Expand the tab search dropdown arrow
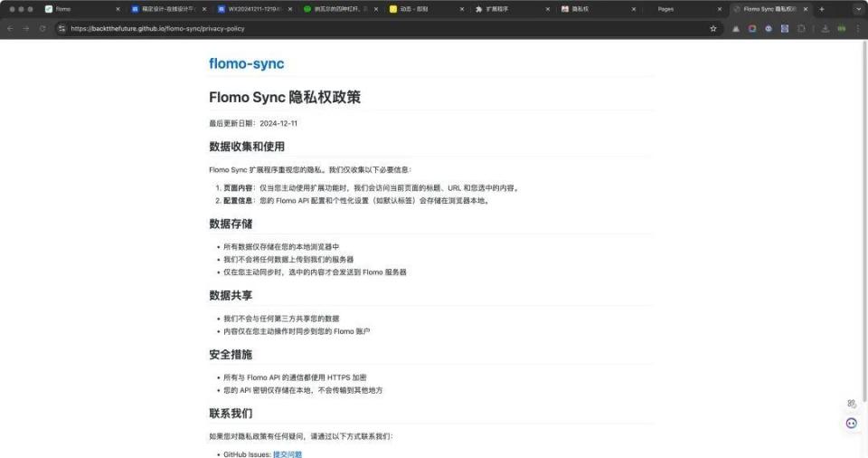Screen dimensions: 868x458 pyautogui.click(x=858, y=9)
